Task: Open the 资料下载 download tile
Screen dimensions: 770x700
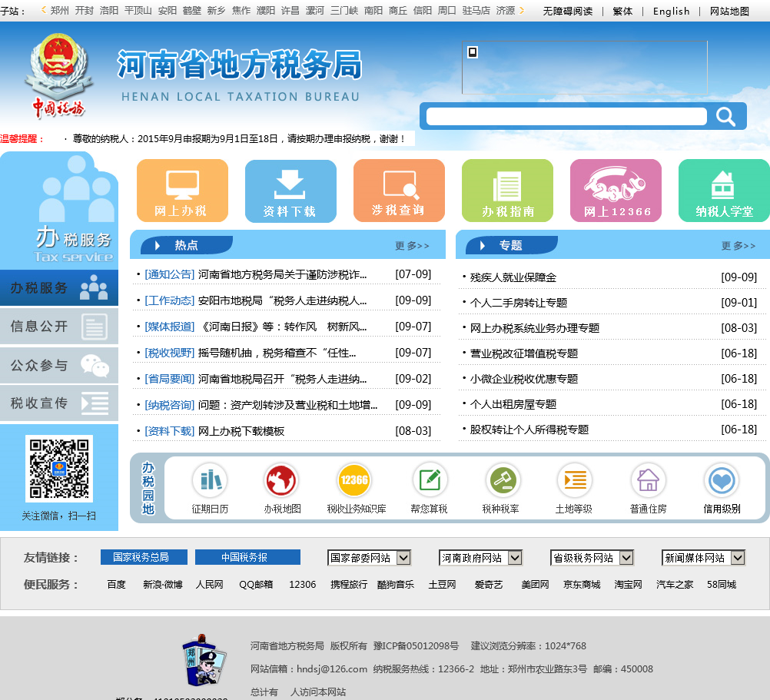Action: click(290, 191)
